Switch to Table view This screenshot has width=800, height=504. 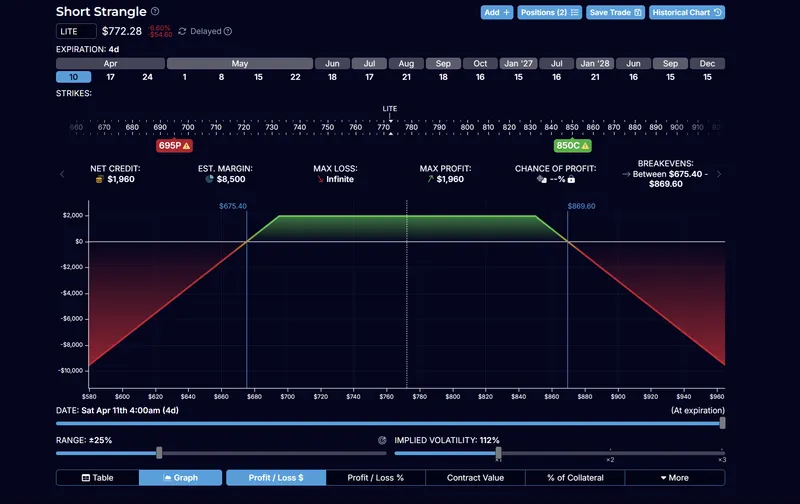pos(97,478)
